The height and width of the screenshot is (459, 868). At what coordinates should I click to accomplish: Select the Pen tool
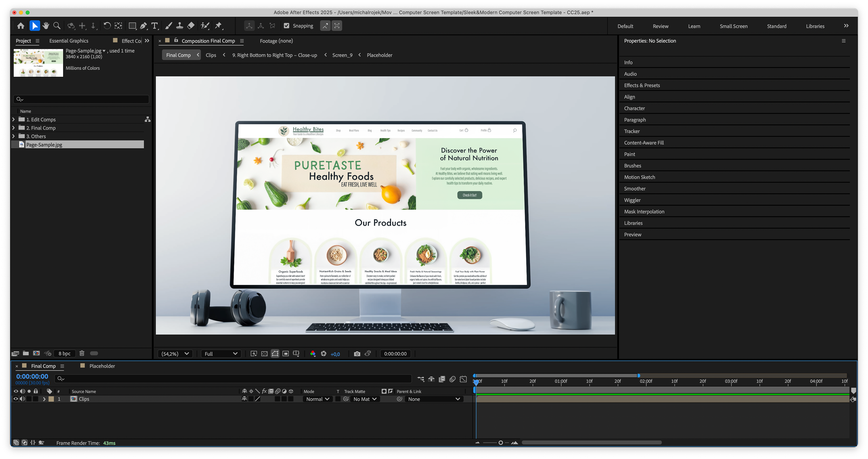pos(144,26)
